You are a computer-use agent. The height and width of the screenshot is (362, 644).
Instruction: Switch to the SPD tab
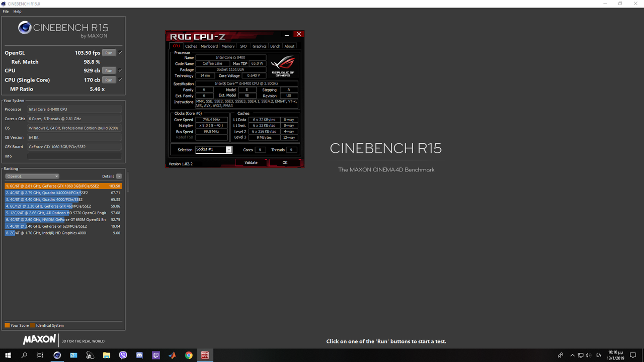(244, 46)
